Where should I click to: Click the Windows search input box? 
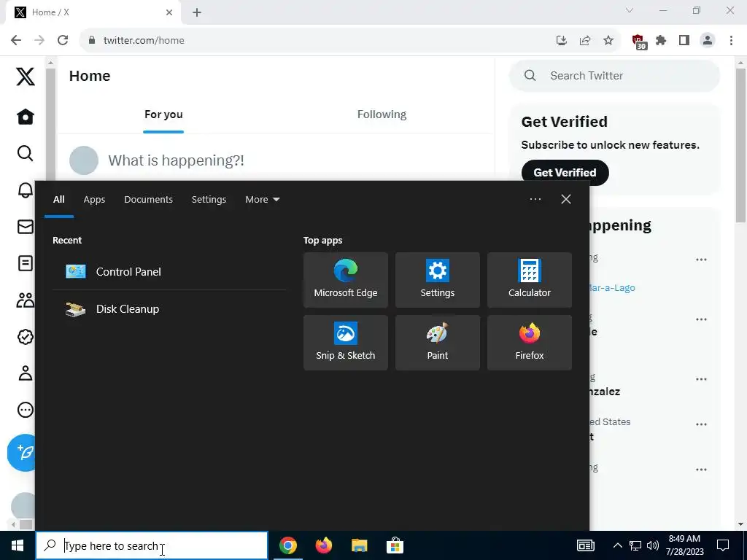(152, 545)
